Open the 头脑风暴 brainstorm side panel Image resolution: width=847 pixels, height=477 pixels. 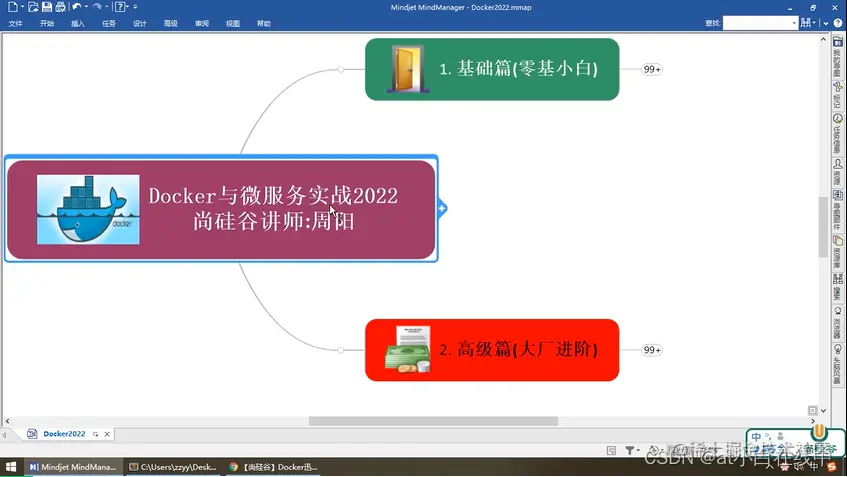(837, 364)
